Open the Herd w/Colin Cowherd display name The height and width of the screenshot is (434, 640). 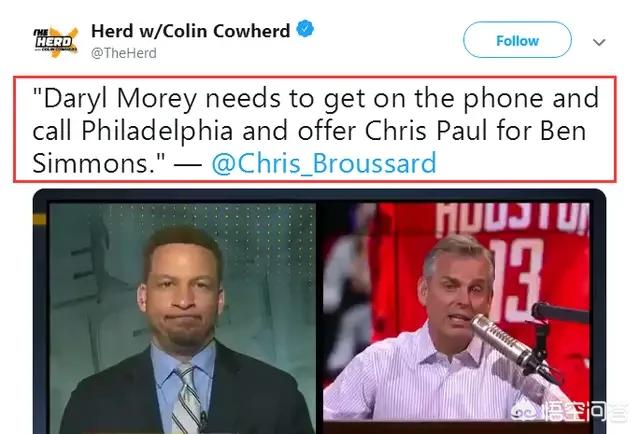191,31
